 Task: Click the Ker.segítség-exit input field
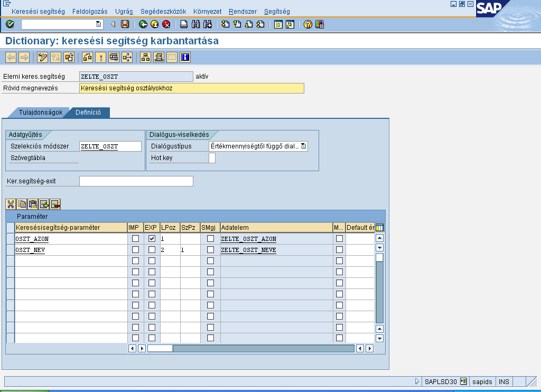point(136,181)
